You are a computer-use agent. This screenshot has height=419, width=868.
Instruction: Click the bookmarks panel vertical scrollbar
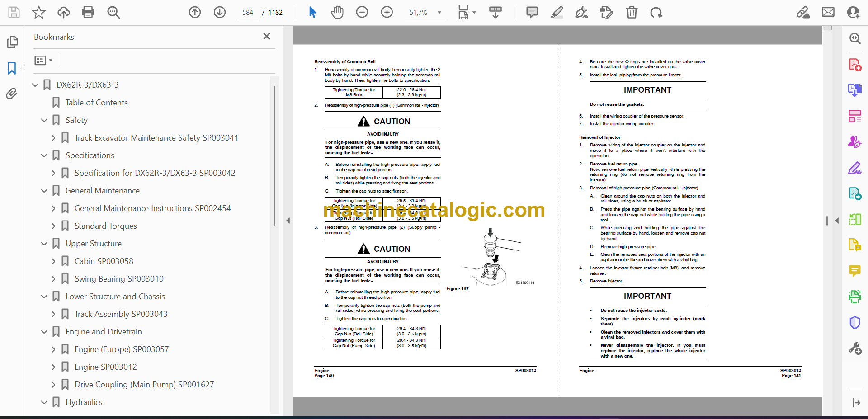click(274, 156)
